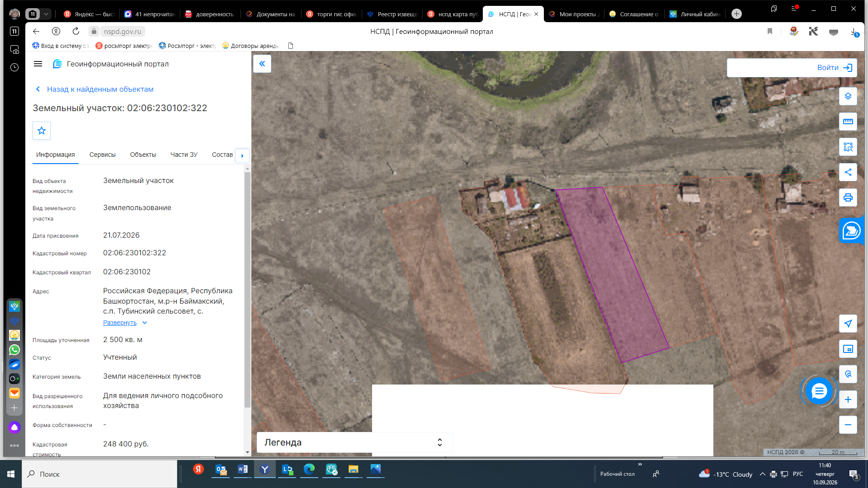Open the map layers tool
Screen dimensions: 868x488
pos(848,96)
